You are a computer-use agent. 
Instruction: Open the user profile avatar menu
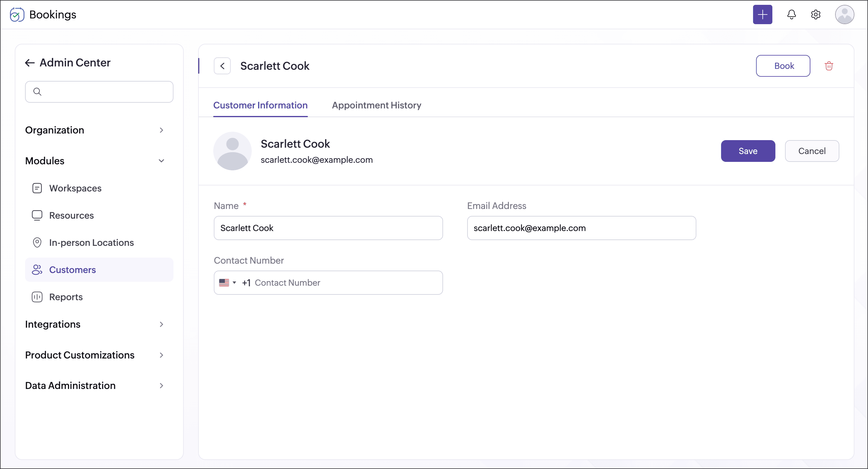(x=844, y=14)
